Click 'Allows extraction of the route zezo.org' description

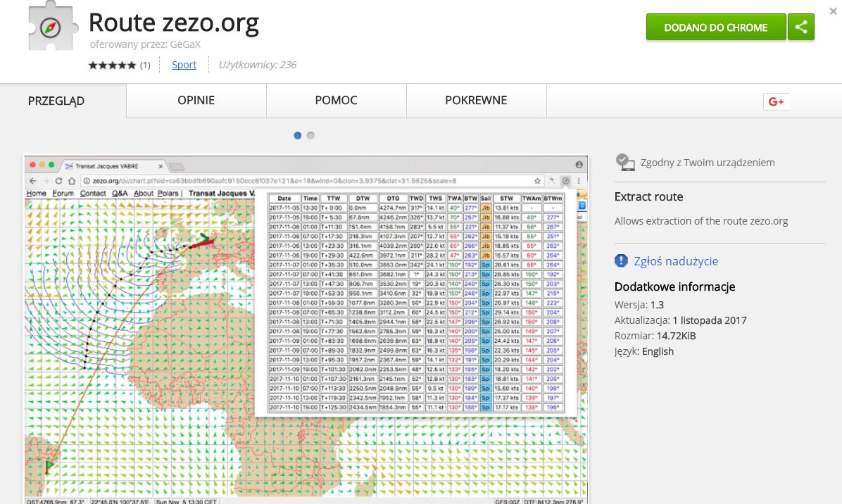pyautogui.click(x=701, y=221)
